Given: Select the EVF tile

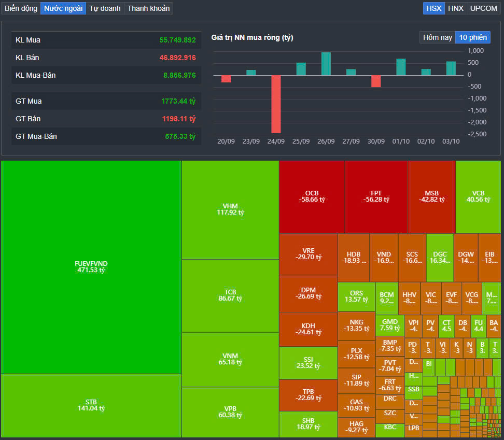Looking at the screenshot, I should click(x=451, y=298).
